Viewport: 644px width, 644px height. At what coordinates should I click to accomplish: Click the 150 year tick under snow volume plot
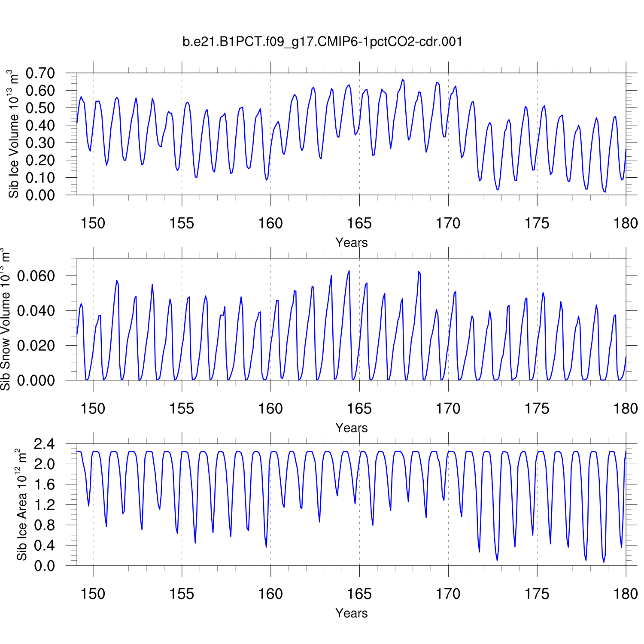(x=93, y=409)
